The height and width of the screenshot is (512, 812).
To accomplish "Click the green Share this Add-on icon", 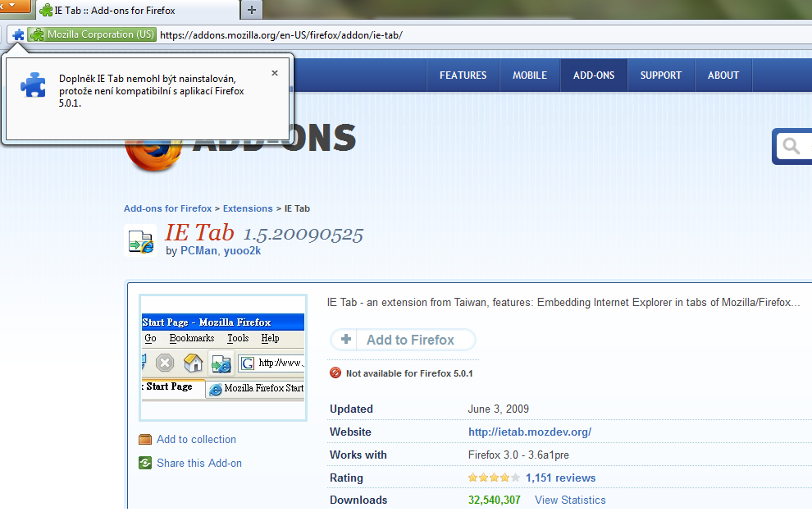I will point(145,463).
